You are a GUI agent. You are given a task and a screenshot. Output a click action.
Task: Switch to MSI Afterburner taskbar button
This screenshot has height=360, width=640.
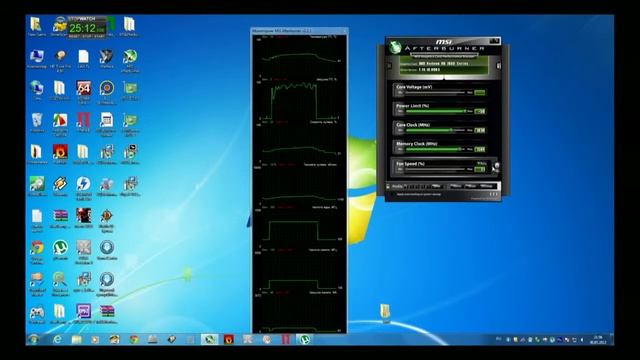pyautogui.click(x=209, y=339)
